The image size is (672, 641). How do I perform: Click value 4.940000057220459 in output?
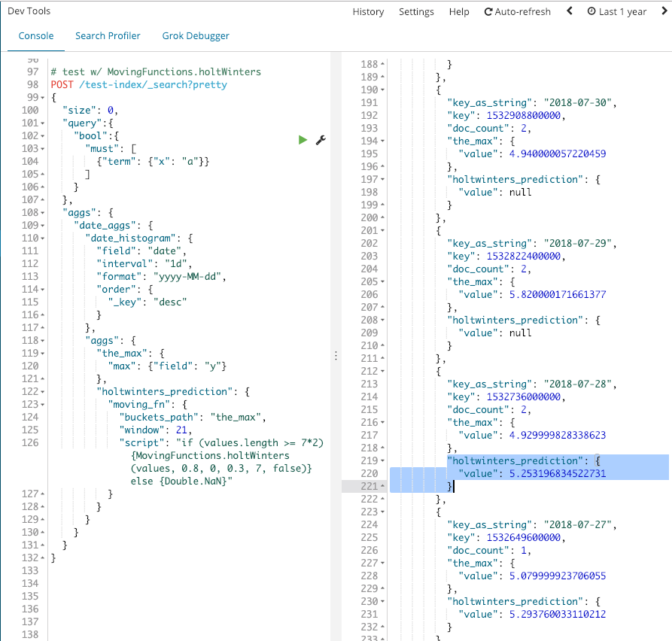pos(558,153)
